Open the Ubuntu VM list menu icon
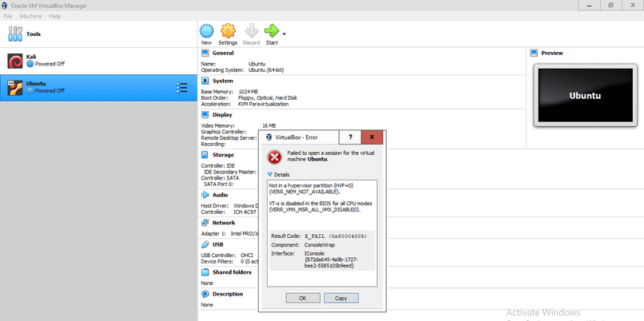This screenshot has height=321, width=644. tap(182, 87)
